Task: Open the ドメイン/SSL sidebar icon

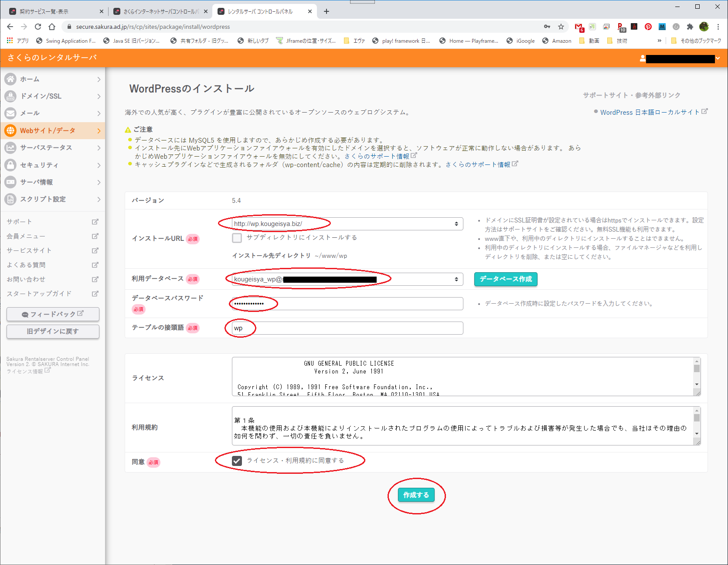Action: pyautogui.click(x=10, y=96)
